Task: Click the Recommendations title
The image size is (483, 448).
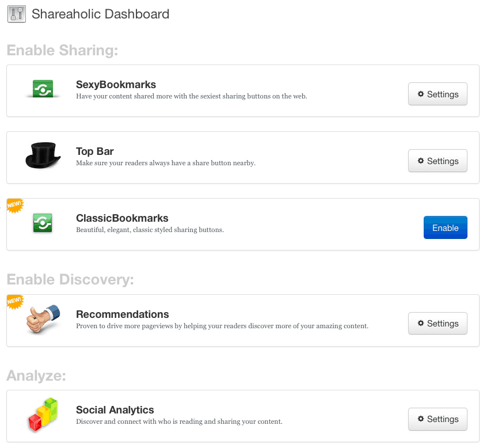Action: coord(122,314)
